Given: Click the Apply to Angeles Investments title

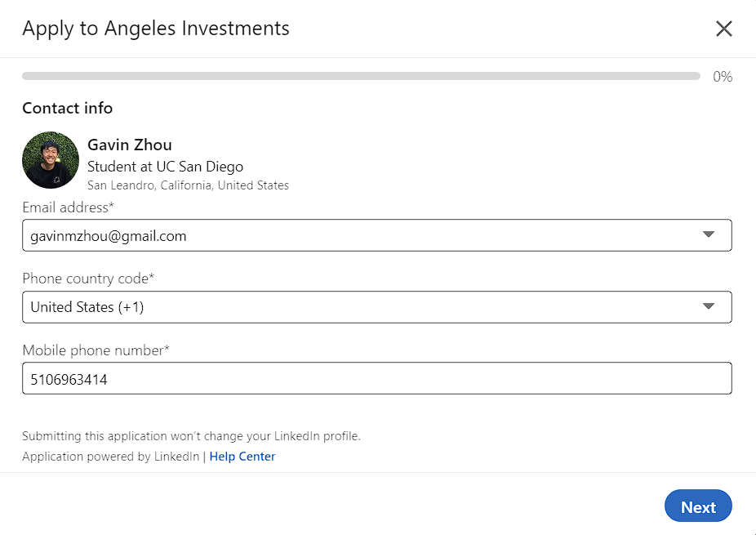Looking at the screenshot, I should tap(155, 29).
